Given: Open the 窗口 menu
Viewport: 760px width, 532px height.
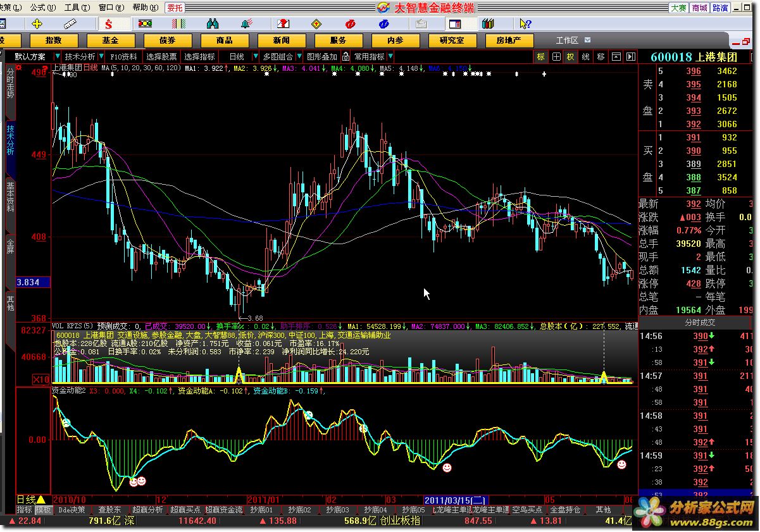Looking at the screenshot, I should click(x=111, y=8).
